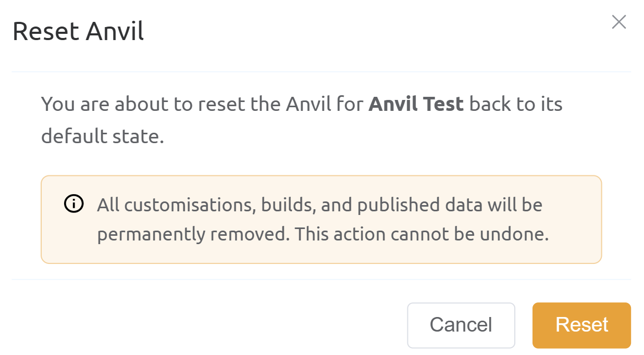Confirm with the orange Reset button
Viewport: 644px width, 355px height.
pyautogui.click(x=581, y=325)
